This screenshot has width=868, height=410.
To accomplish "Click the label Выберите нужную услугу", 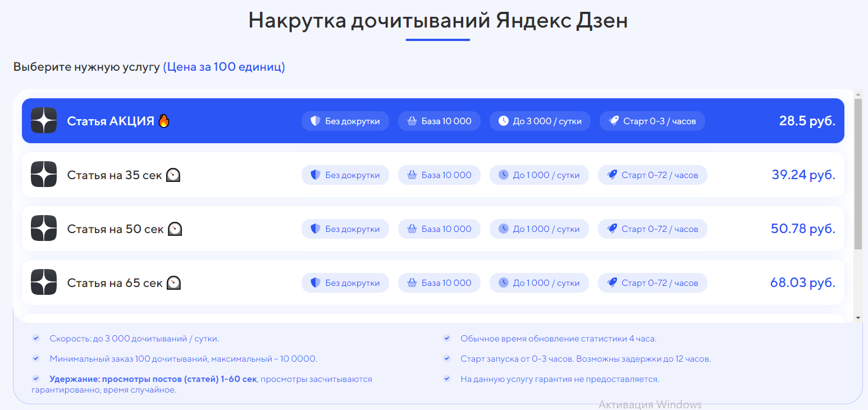I will [x=86, y=67].
